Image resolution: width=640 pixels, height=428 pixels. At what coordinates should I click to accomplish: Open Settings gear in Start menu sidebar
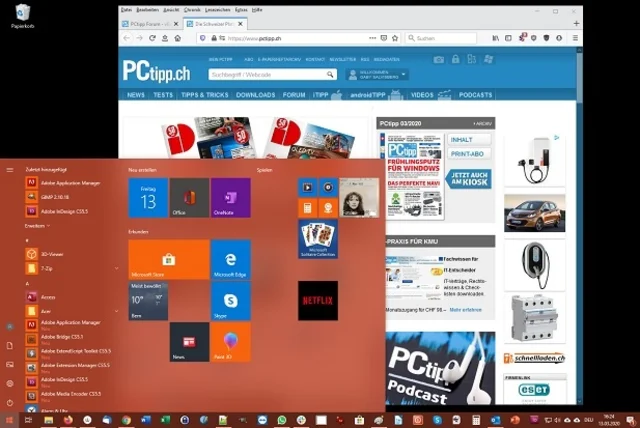click(10, 384)
